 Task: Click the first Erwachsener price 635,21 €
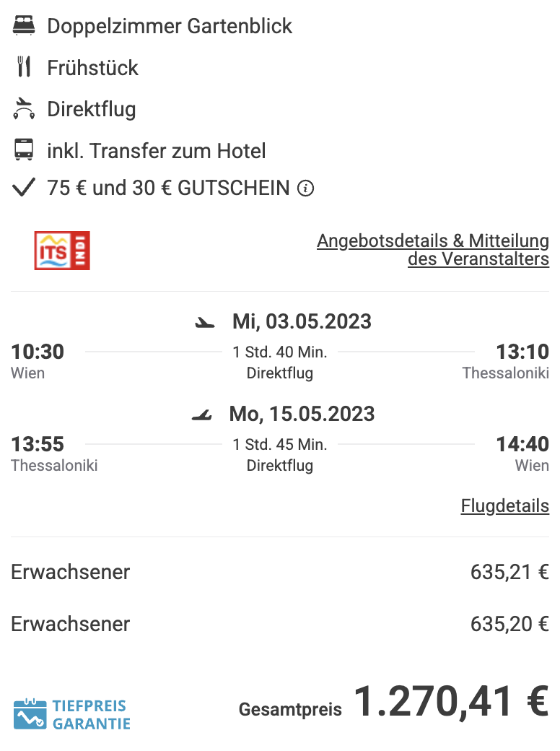(x=509, y=572)
